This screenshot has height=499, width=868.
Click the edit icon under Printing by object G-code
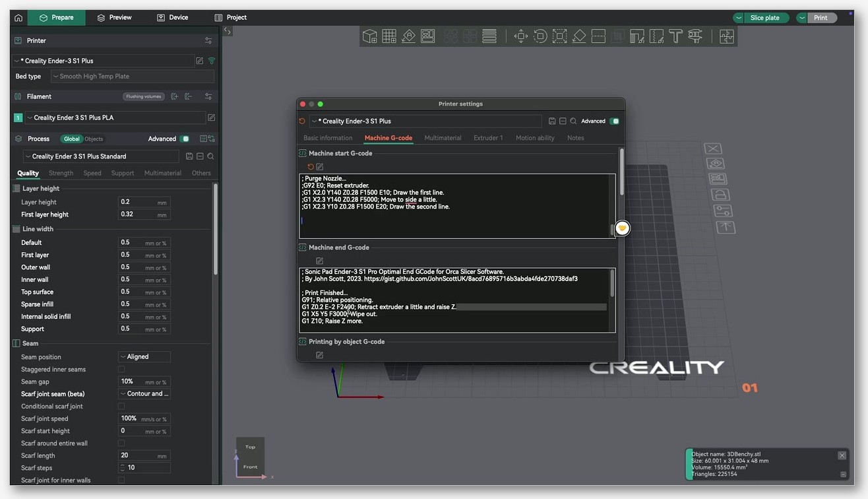coord(320,355)
